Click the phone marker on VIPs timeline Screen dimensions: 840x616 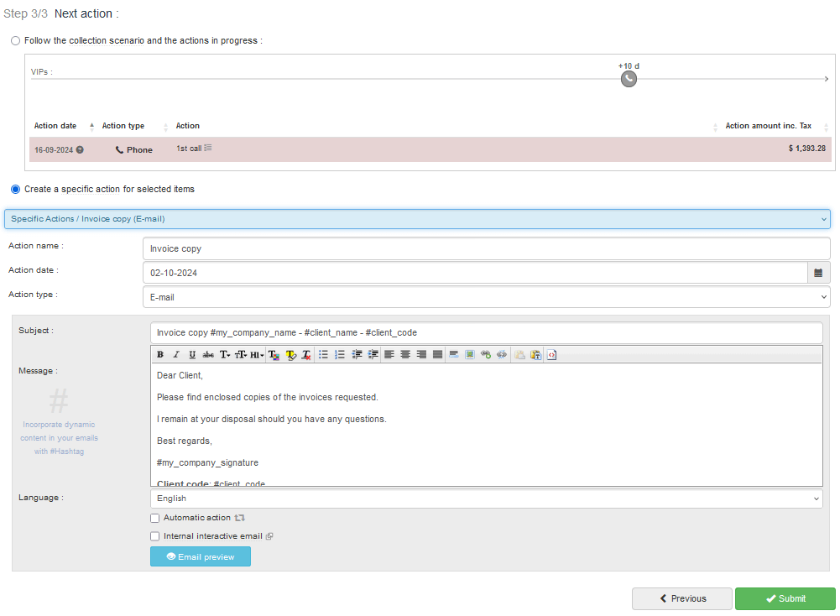point(629,79)
